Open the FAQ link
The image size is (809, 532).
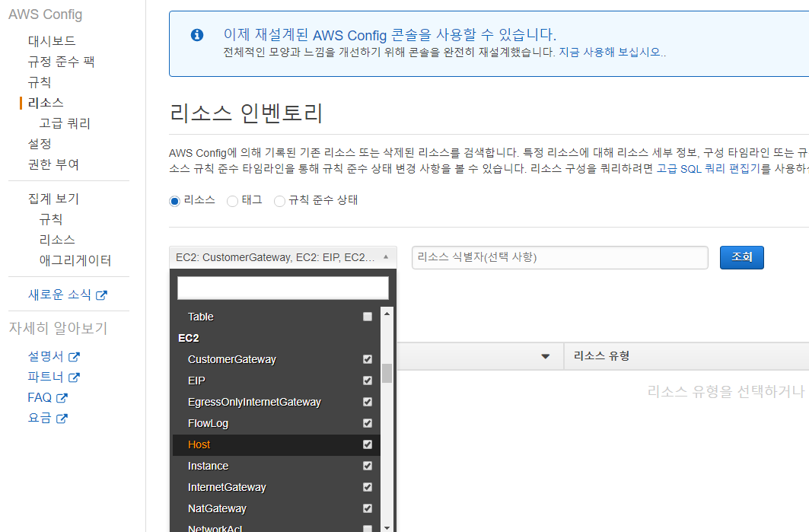click(40, 398)
